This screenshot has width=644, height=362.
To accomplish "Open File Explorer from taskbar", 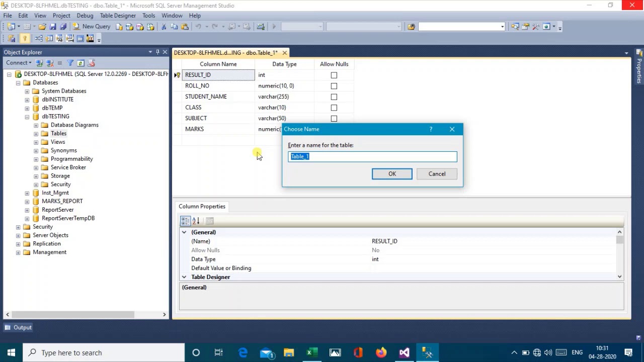I will pos(289,352).
